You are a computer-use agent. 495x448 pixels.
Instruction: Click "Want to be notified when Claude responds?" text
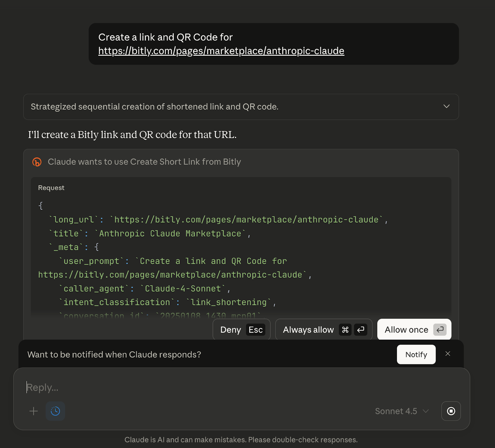pyautogui.click(x=114, y=354)
